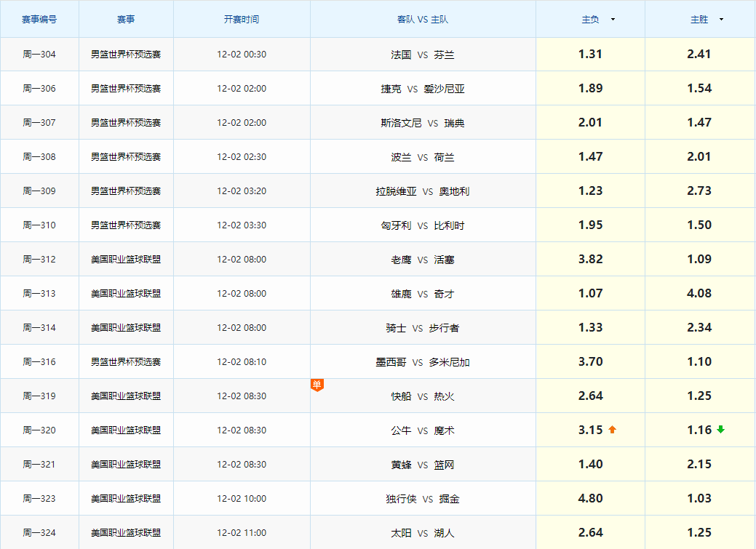The height and width of the screenshot is (549, 756).
Task: Select 主胜 odds 1.54 for 捷克 VS 爱沙尼亚
Action: coord(699,88)
